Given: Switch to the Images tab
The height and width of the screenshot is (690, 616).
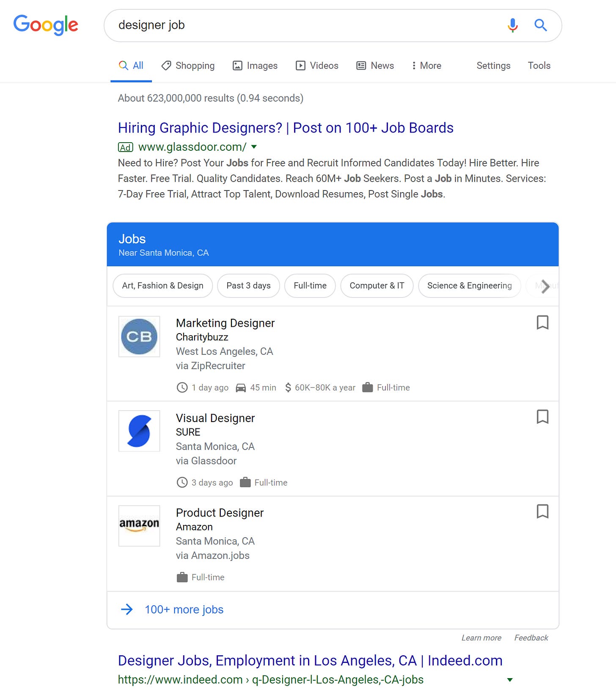Looking at the screenshot, I should click(255, 66).
